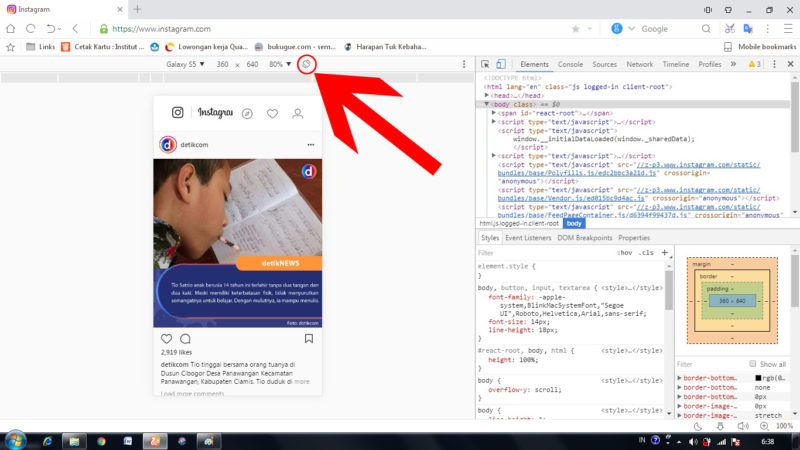
Task: Activate the inspect element picker icon
Action: (x=485, y=64)
